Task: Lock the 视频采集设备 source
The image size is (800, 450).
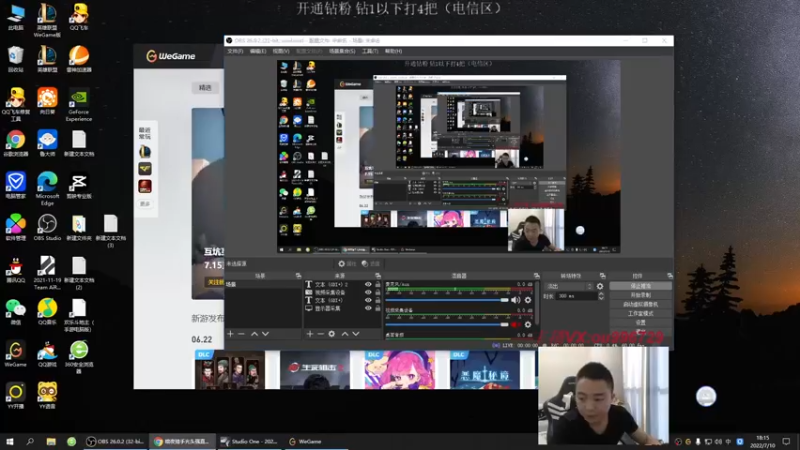Action: (378, 292)
